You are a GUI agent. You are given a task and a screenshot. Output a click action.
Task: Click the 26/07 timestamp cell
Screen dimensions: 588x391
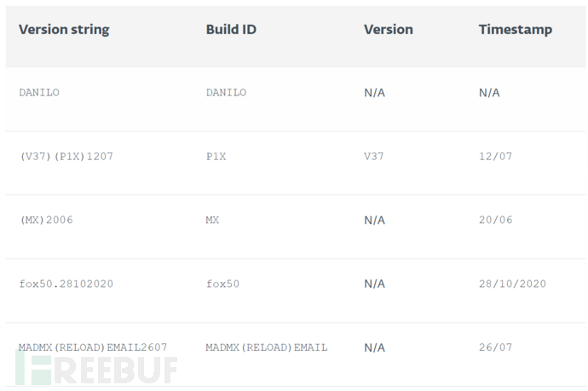pyautogui.click(x=495, y=348)
